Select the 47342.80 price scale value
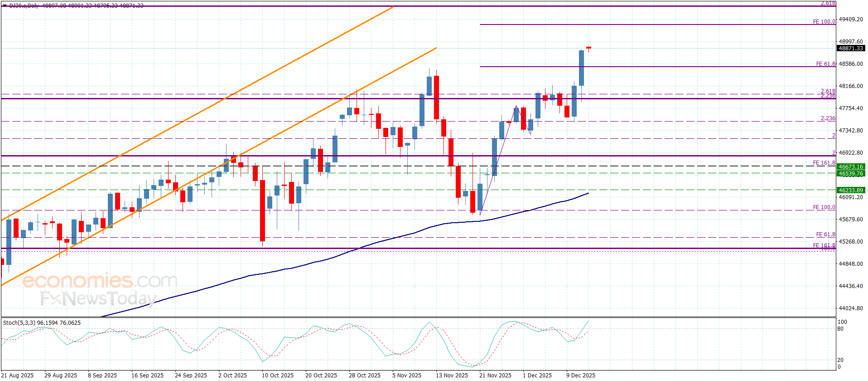 (851, 131)
